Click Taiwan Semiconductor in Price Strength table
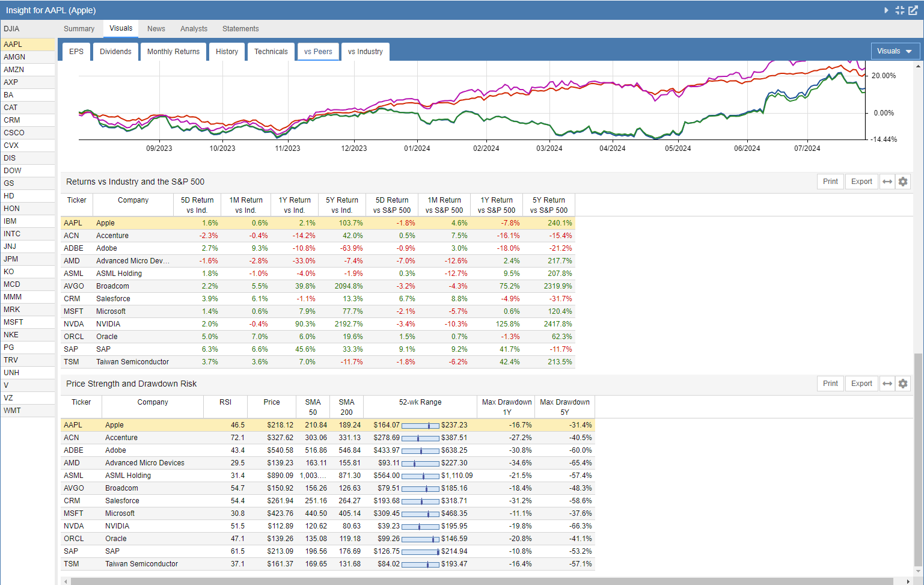The image size is (924, 585). click(141, 564)
